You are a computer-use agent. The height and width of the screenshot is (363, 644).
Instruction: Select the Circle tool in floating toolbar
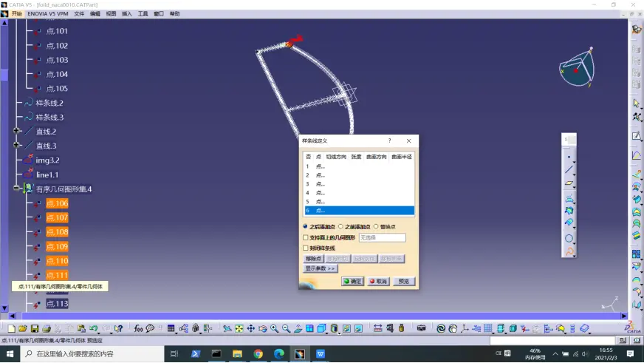(x=569, y=238)
